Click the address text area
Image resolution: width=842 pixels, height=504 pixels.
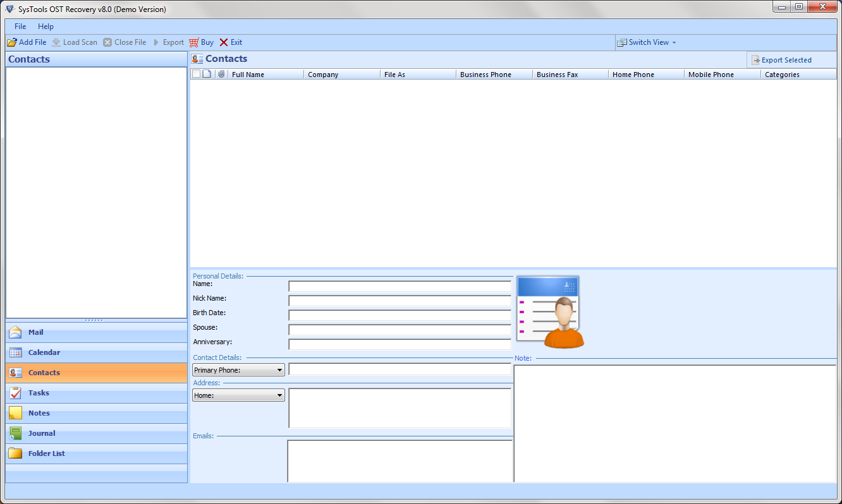pyautogui.click(x=400, y=408)
